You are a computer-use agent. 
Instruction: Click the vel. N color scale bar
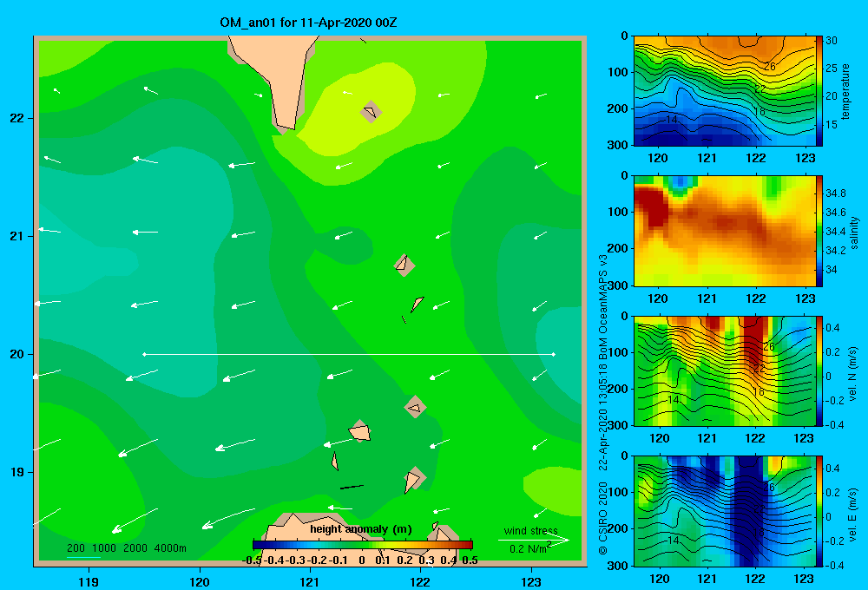(819, 370)
